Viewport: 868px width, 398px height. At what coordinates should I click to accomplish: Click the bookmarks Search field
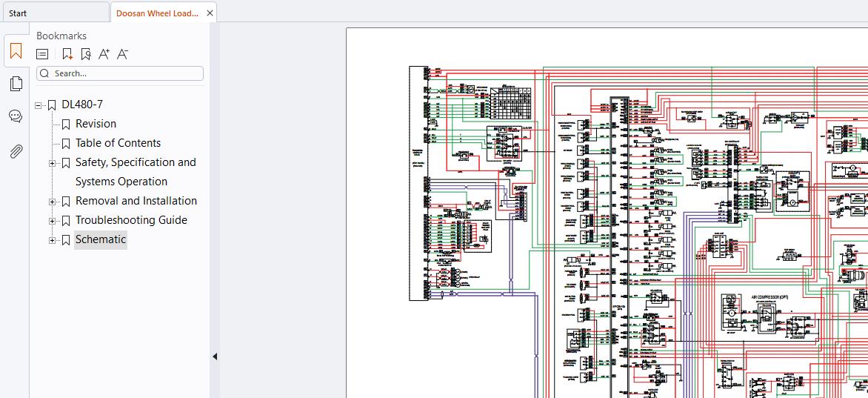(x=119, y=73)
